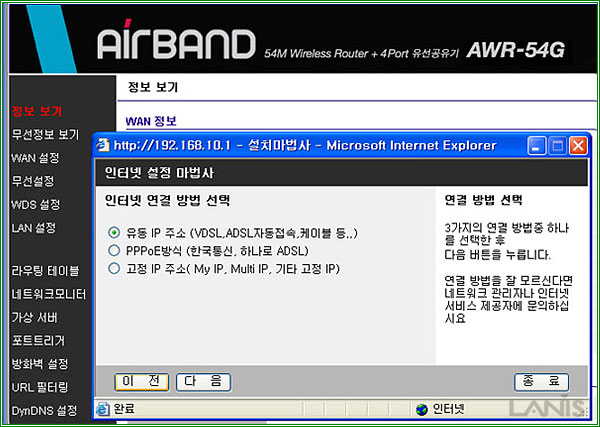
Task: Click the globe 인터넷 zone icon in status bar
Action: click(422, 409)
